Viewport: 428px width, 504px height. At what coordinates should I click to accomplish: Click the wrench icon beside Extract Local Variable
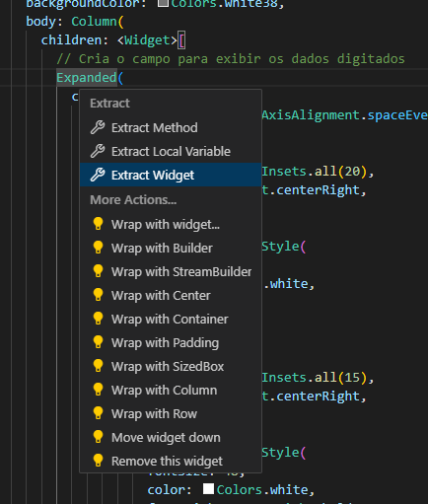tap(98, 151)
